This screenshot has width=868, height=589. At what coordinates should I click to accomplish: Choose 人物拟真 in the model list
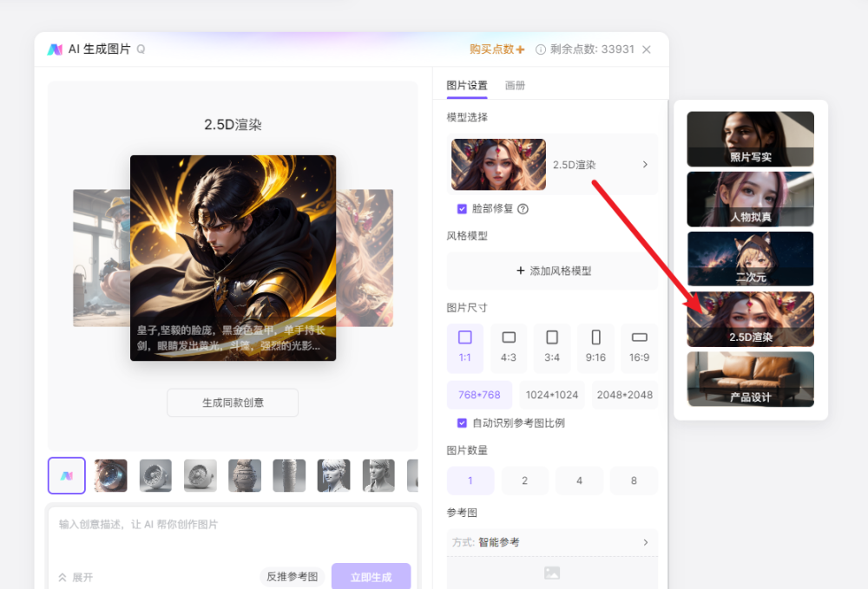click(x=750, y=200)
